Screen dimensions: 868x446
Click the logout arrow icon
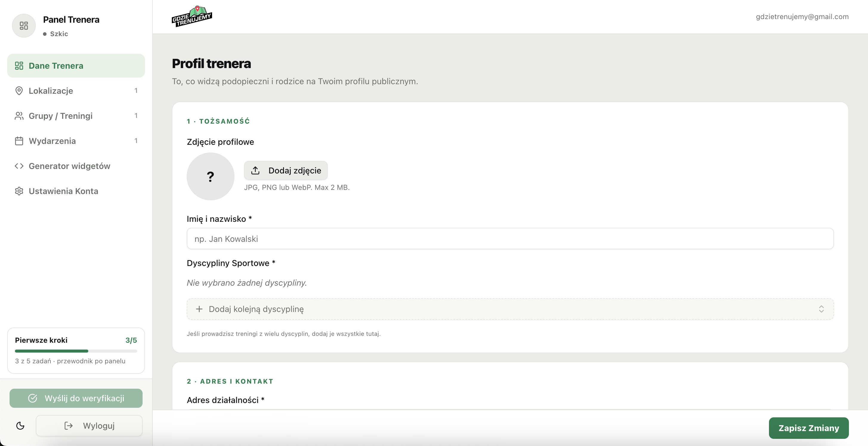(x=68, y=426)
